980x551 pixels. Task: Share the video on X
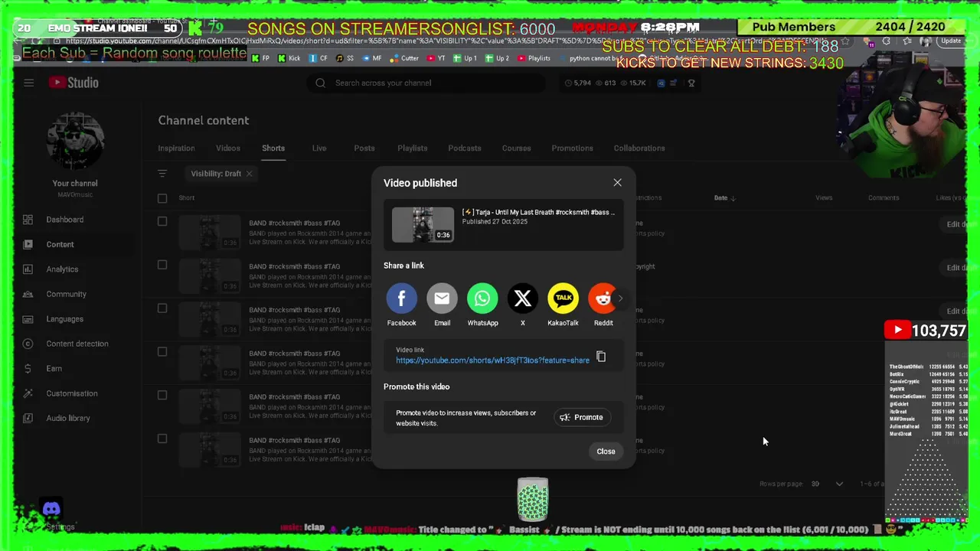pyautogui.click(x=523, y=298)
